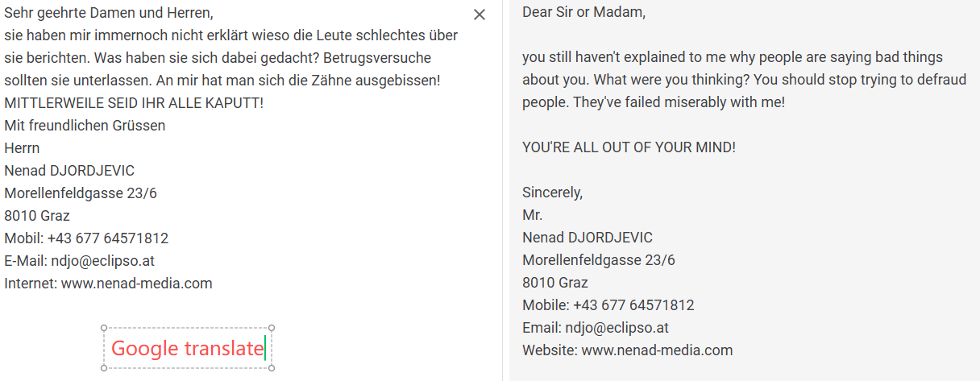Click the top-left handle of the text box
Viewport: 980px width, 381px height.
pos(104,328)
